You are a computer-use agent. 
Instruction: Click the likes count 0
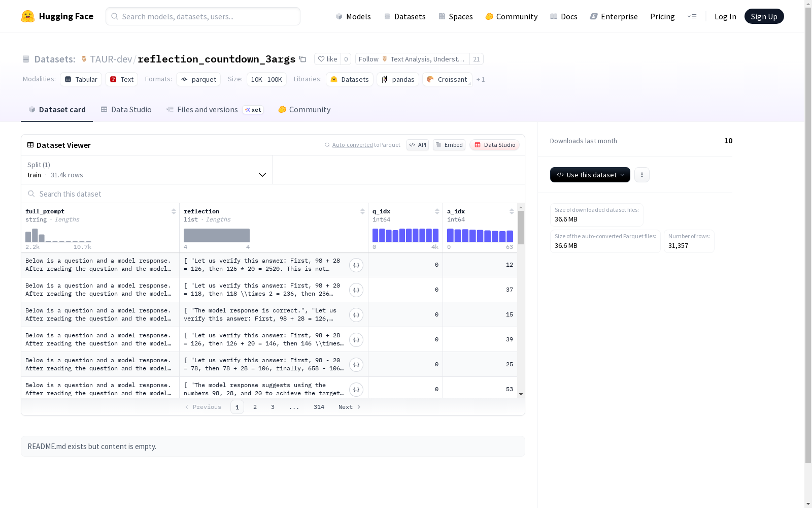pyautogui.click(x=346, y=59)
